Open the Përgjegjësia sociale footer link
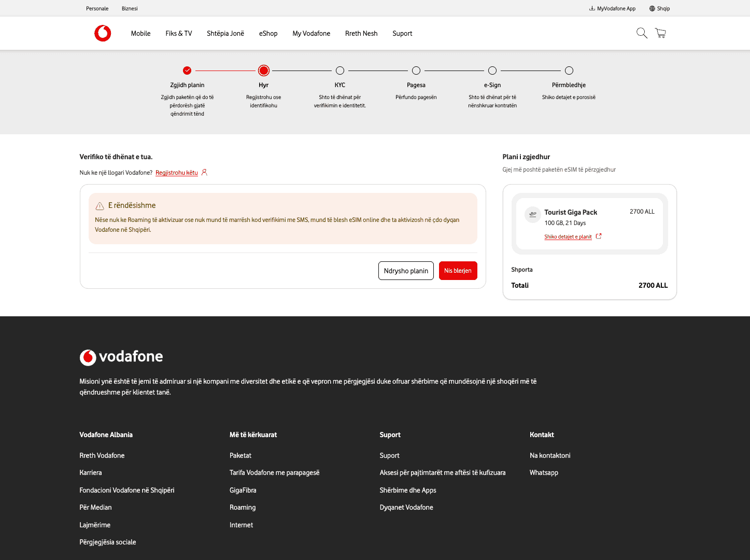Viewport: 750px width, 560px height. 108,542
